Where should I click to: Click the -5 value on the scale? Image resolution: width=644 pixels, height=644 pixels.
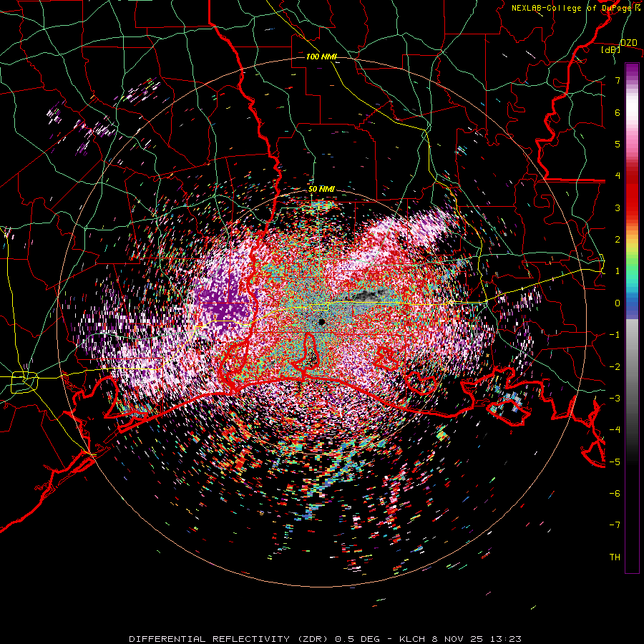pos(615,462)
